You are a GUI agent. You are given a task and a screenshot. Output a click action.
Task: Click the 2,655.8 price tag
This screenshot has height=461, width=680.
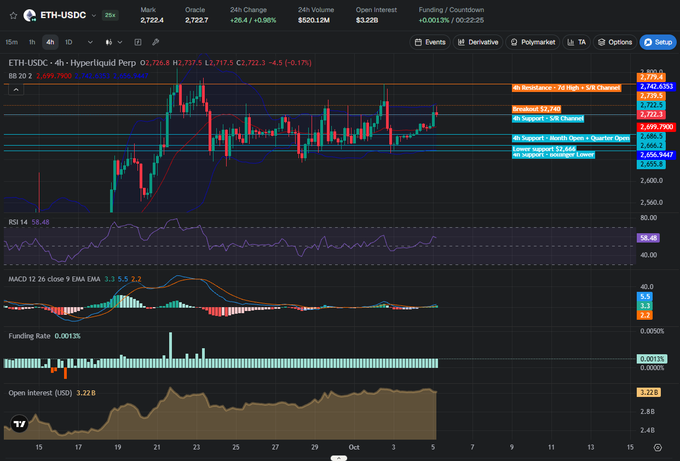(x=651, y=164)
